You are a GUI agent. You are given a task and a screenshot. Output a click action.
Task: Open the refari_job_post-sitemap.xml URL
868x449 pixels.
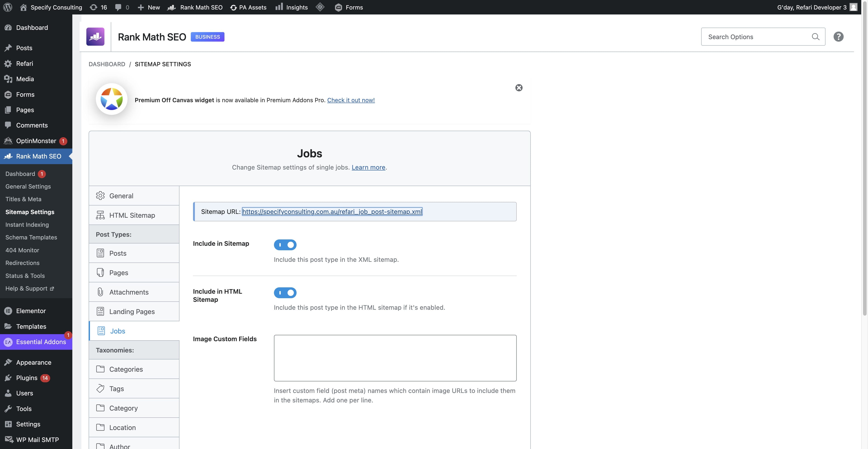coord(332,212)
